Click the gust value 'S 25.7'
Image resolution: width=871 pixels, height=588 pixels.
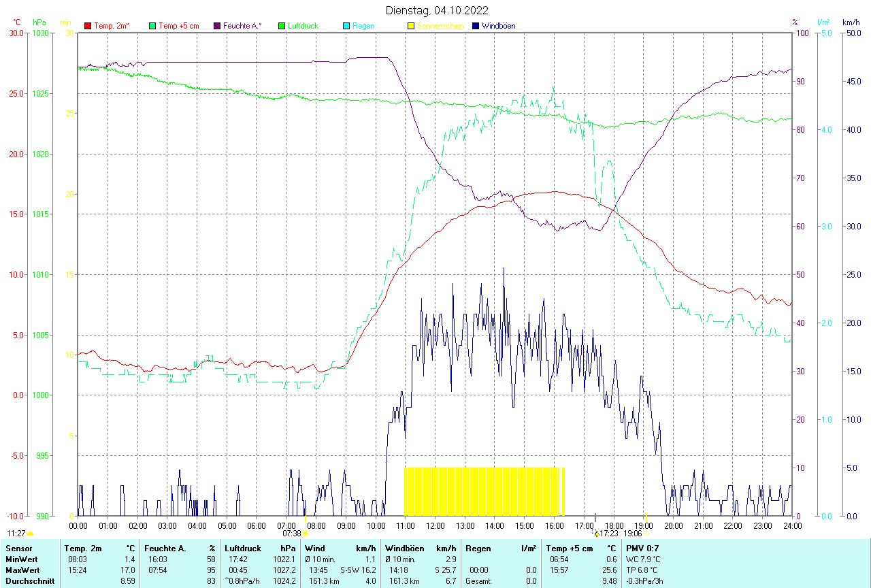[x=445, y=570]
